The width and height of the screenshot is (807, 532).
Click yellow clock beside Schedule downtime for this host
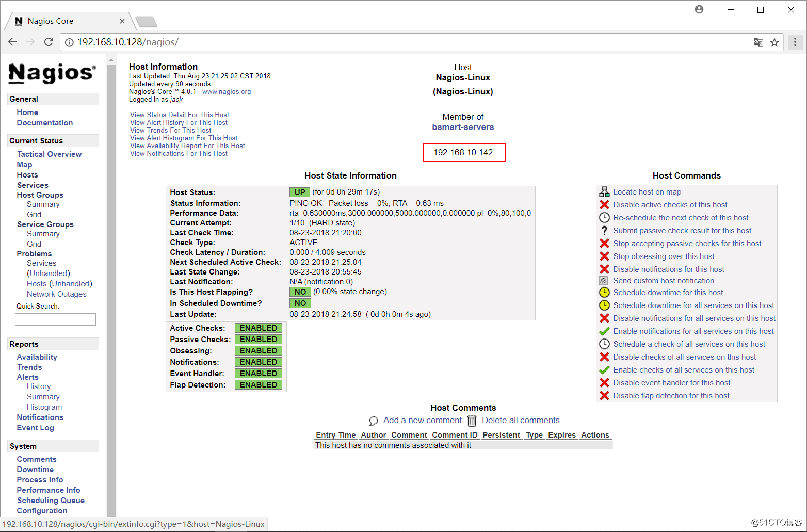tap(604, 293)
